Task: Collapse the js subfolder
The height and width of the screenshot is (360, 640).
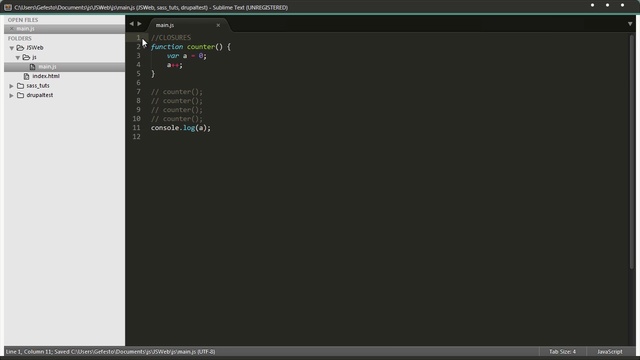Action: [x=18, y=58]
